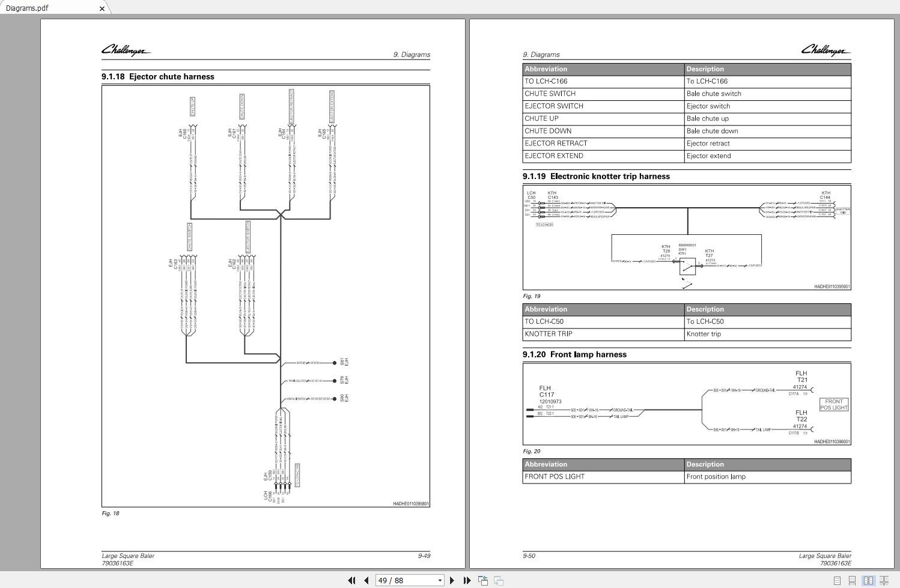Click the Challenger logo on left page

[126, 50]
